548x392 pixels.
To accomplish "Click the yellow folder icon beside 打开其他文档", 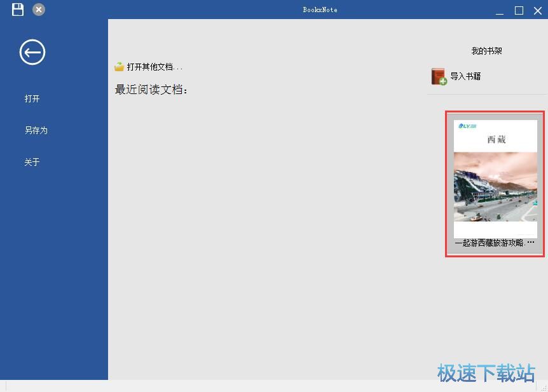I will pos(120,65).
